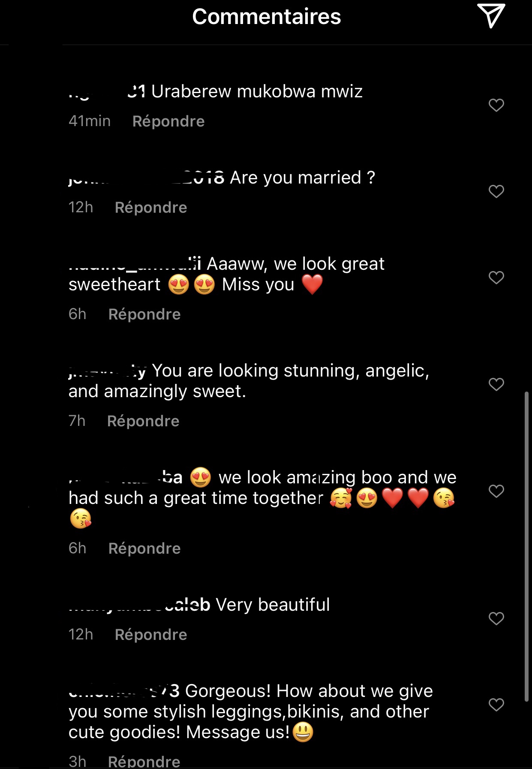Viewport: 532px width, 769px height.
Task: Open profile of 'Are you married ?' commenter
Action: (x=146, y=178)
